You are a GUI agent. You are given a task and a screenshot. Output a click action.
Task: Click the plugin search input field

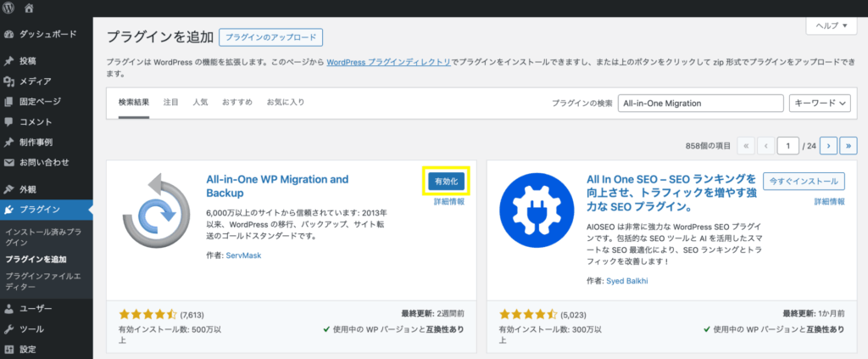(700, 103)
